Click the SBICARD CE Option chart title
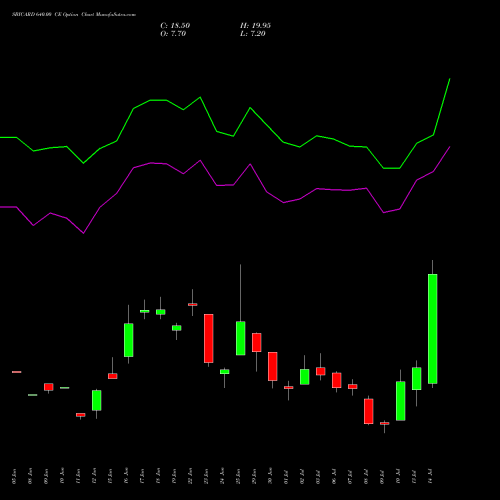500x500 pixels. [x=74, y=15]
